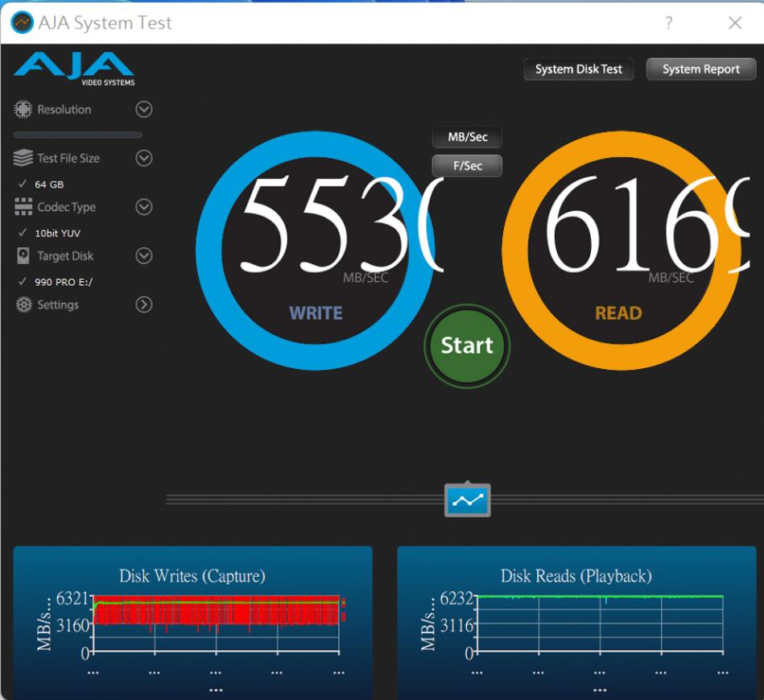Open the Settings arrow expander
Viewport: 764px width, 700px height.
tap(144, 304)
